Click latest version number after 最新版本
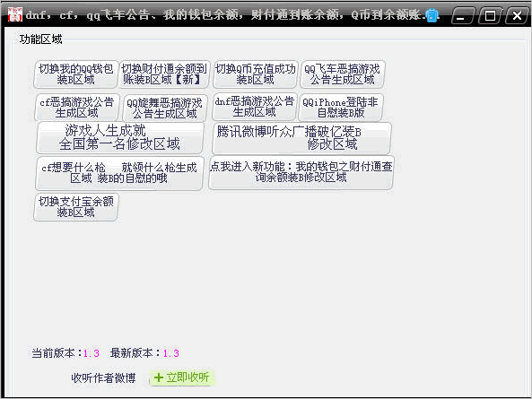Image resolution: width=532 pixels, height=399 pixels. (171, 353)
